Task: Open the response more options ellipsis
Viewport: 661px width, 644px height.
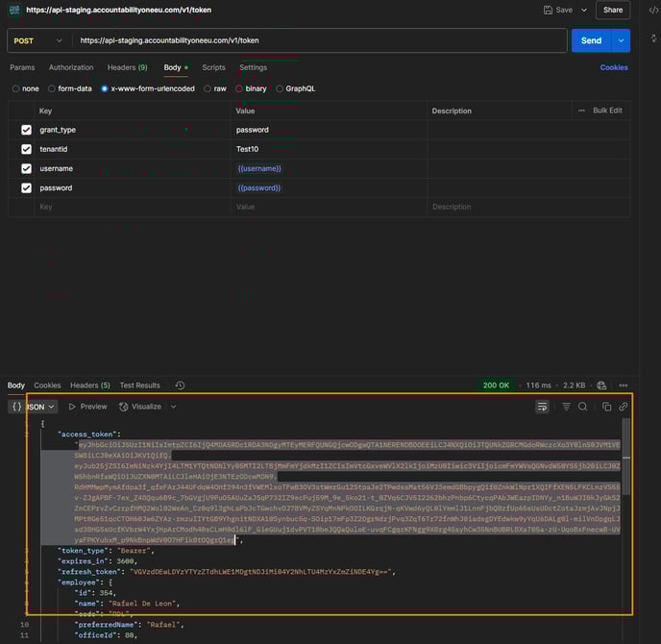Action: point(624,385)
